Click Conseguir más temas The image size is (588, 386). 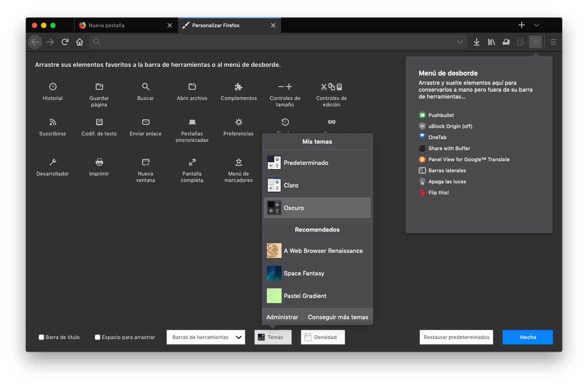[x=338, y=317]
